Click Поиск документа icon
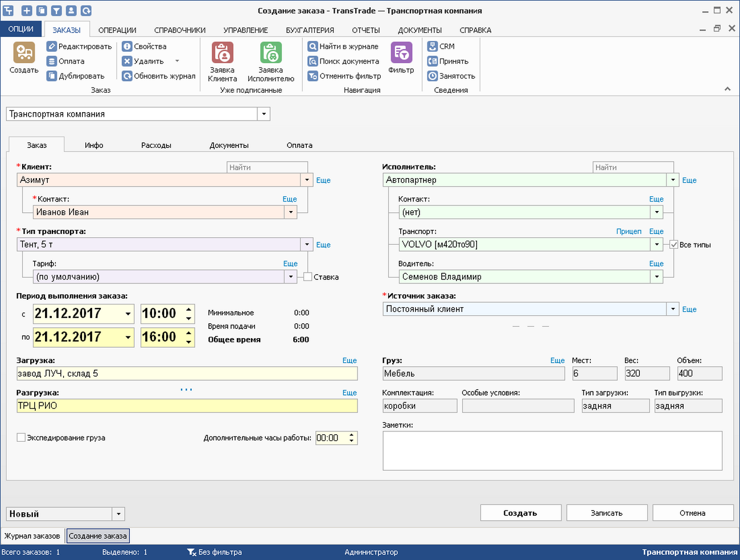This screenshot has height=560, width=740. [313, 61]
